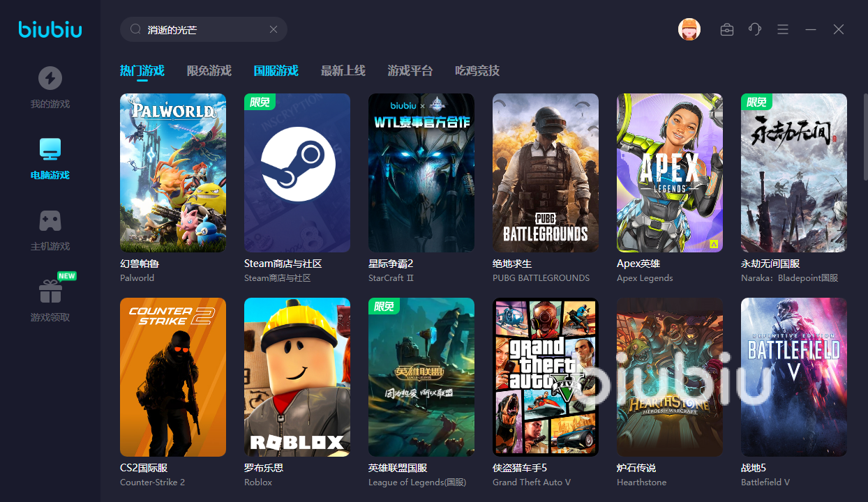Image resolution: width=868 pixels, height=502 pixels.
Task: Open 我的游戏 lightning bolt sidebar icon
Action: 50,78
